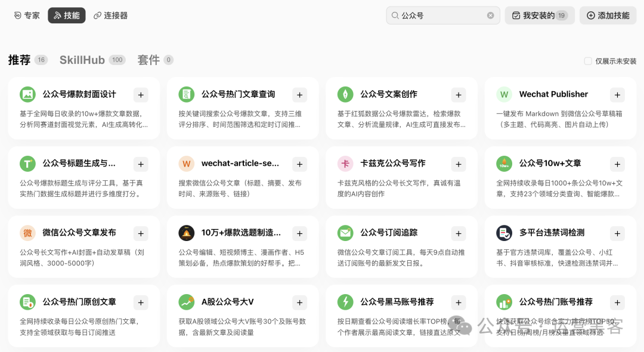Enable the 仅展示未安装 checkbox
This screenshot has height=352, width=644.
coord(588,61)
